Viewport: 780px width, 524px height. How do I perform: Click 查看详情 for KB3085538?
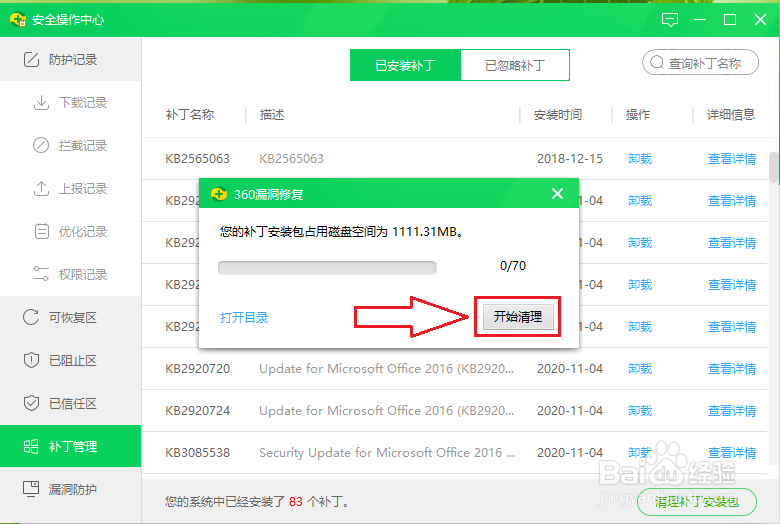732,452
